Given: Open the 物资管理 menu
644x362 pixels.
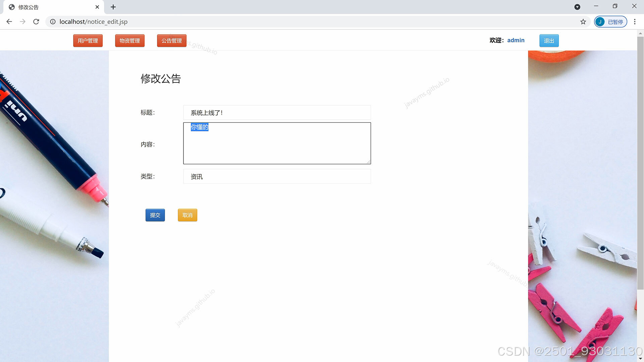Looking at the screenshot, I should click(130, 41).
